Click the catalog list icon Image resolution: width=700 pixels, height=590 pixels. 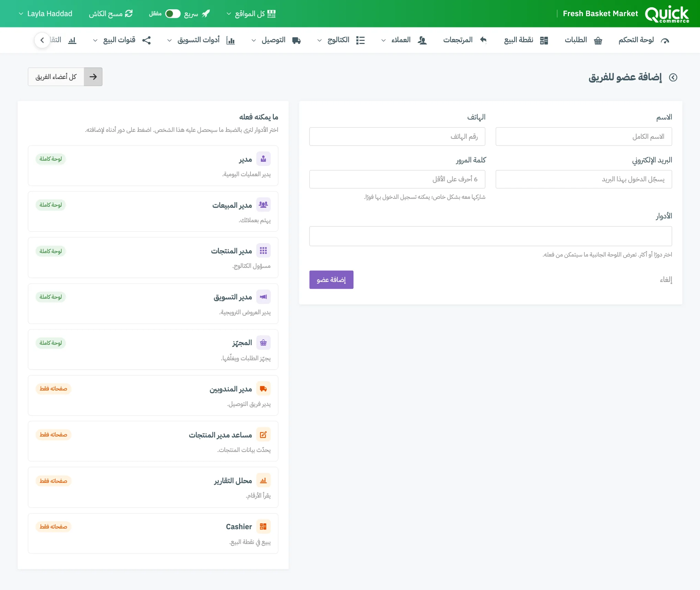click(x=360, y=41)
